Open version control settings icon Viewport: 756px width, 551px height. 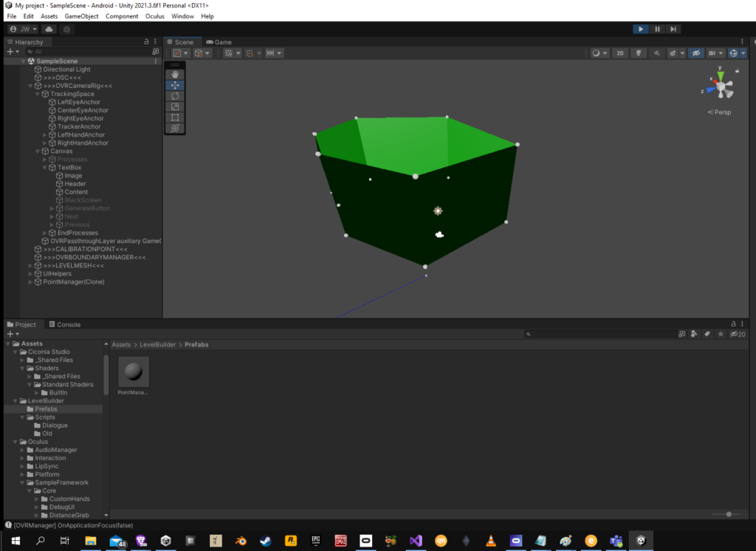click(x=67, y=30)
